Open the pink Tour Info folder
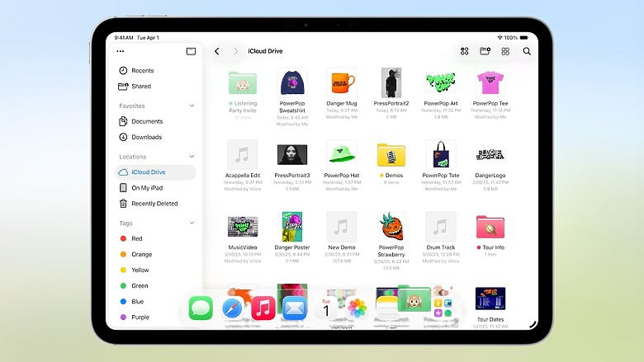The image size is (644, 362). (490, 227)
